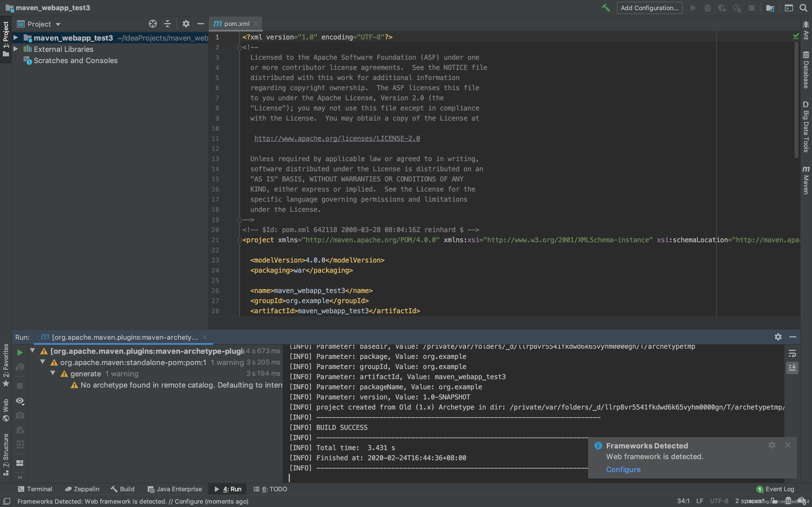Click the Configure link in Frameworks Detected popup
Viewport: 812px width, 507px height.
click(623, 469)
